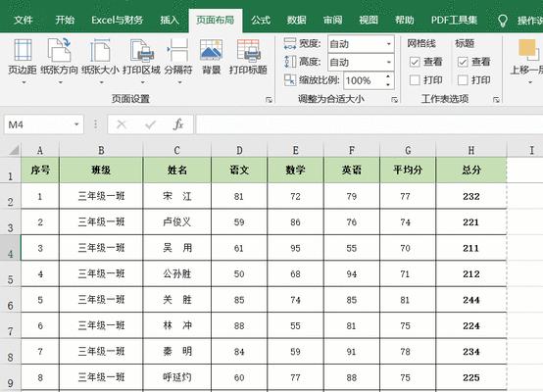Click the 高度 height icon
Image resolution: width=543 pixels, height=392 pixels.
click(290, 62)
